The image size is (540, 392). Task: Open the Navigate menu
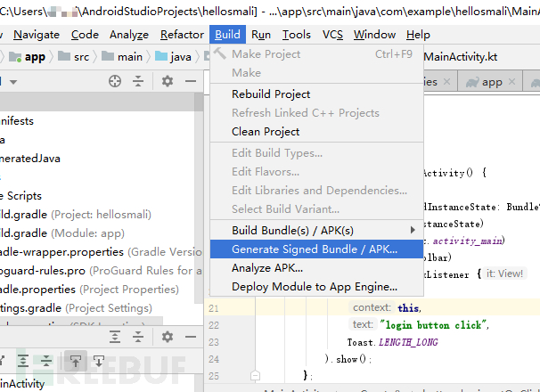point(37,35)
